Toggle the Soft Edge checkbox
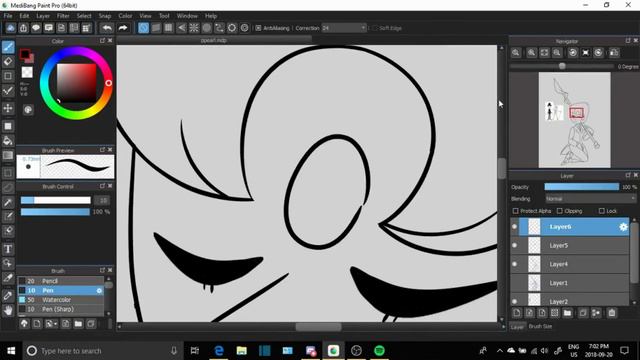 coord(375,28)
